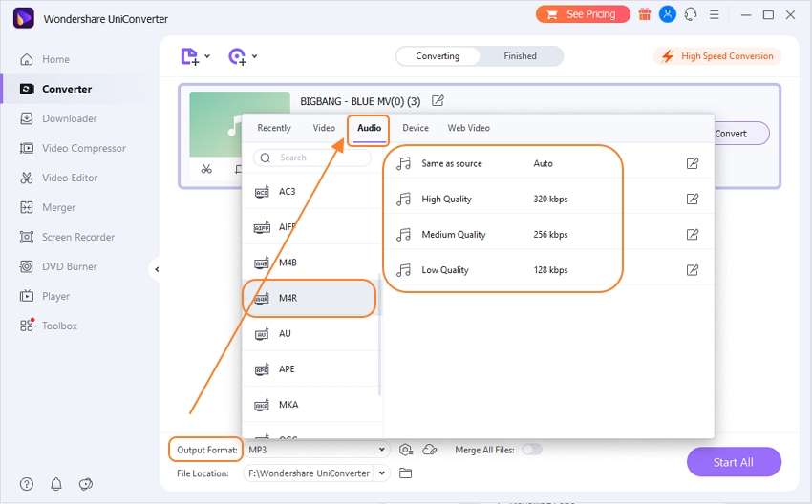Image resolution: width=812 pixels, height=504 pixels.
Task: Open the Output Format MP3 dropdown
Action: click(316, 450)
